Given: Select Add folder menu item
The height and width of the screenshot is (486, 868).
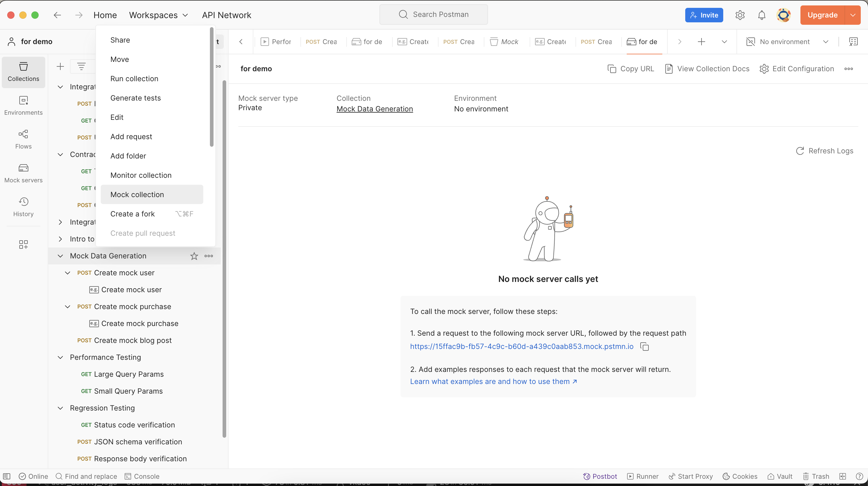Looking at the screenshot, I should coord(152,156).
